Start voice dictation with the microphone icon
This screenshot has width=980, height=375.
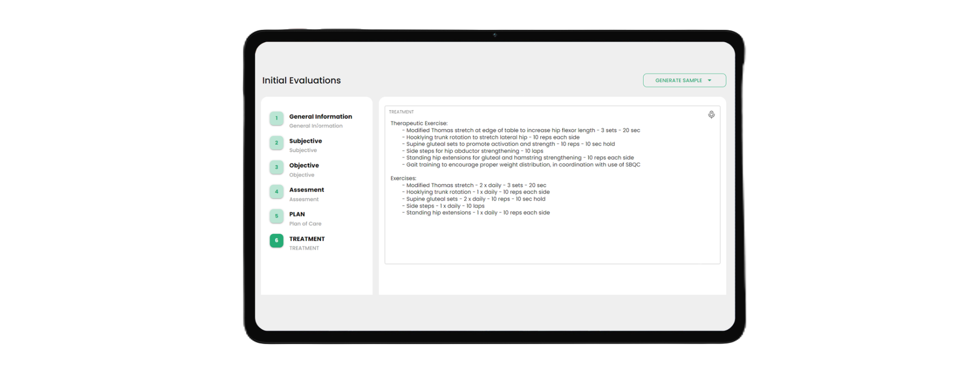pyautogui.click(x=711, y=115)
